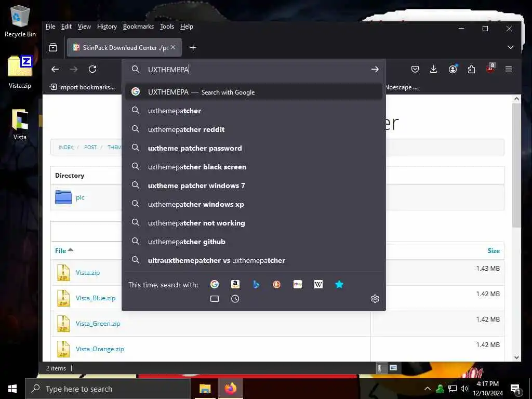The width and height of the screenshot is (532, 399).
Task: Open the Noescape bookmark
Action: pos(402,87)
